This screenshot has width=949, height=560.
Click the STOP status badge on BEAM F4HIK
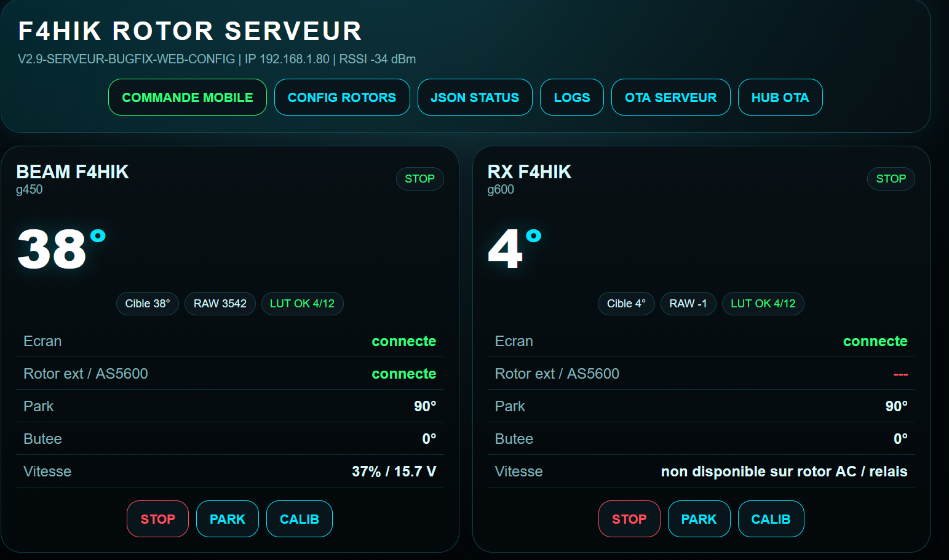click(x=420, y=179)
